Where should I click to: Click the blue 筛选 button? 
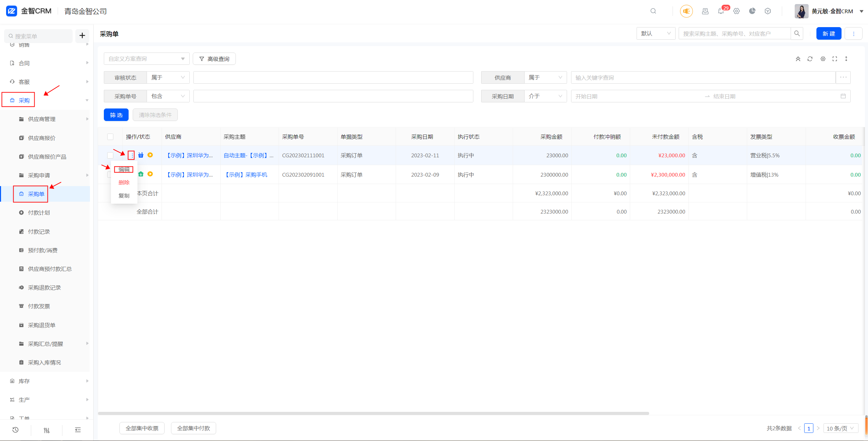pyautogui.click(x=116, y=115)
